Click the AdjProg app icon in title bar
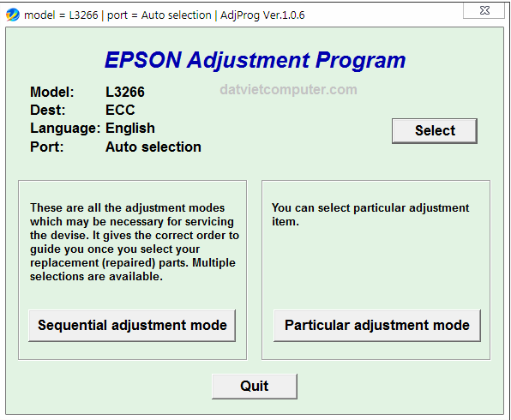Viewport: 511px width, 420px height. point(13,15)
